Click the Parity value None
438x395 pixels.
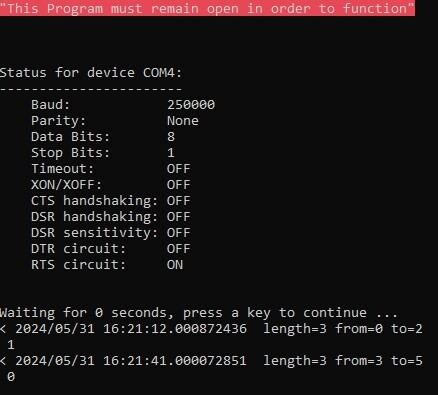183,121
